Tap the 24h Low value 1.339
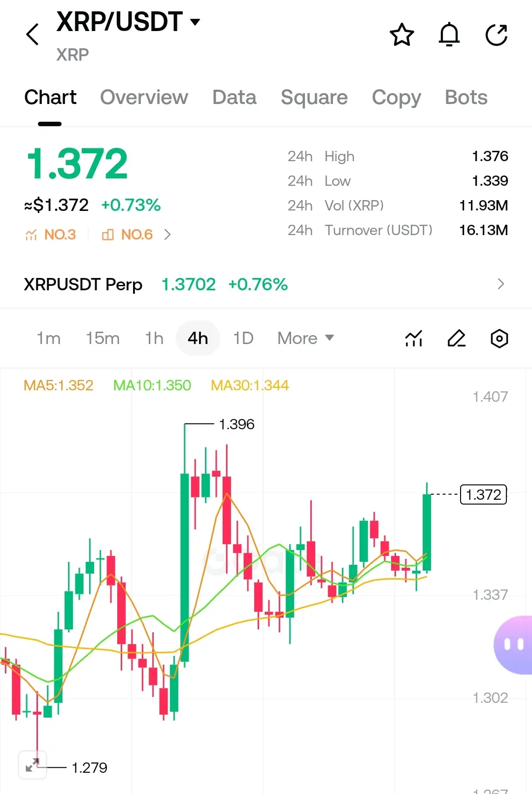 (490, 181)
